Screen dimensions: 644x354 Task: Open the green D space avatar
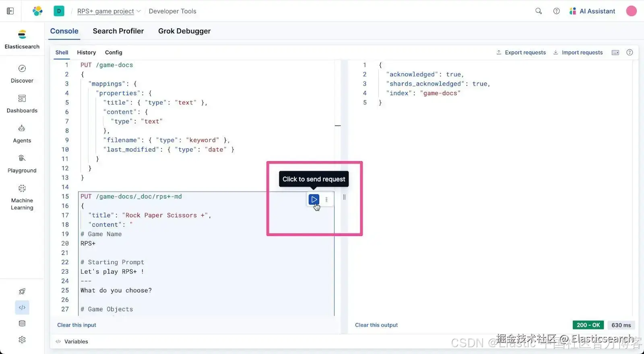pos(59,11)
